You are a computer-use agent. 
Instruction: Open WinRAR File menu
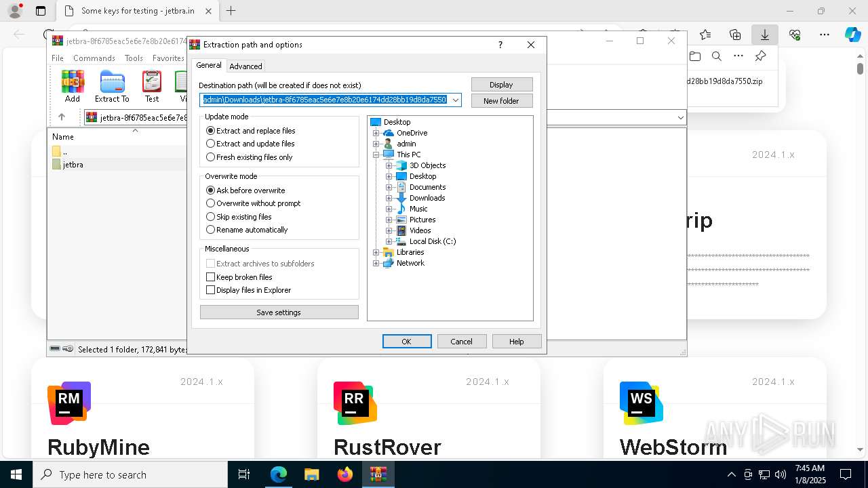click(58, 58)
